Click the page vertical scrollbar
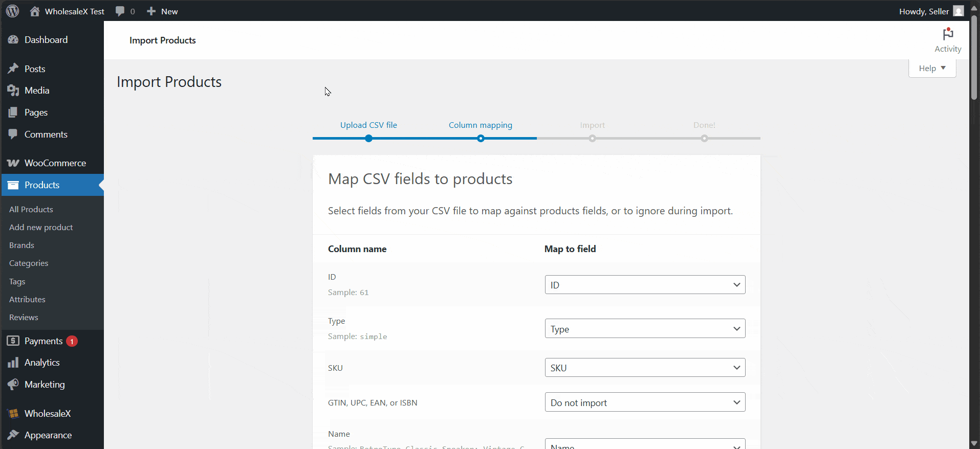 (x=974, y=56)
